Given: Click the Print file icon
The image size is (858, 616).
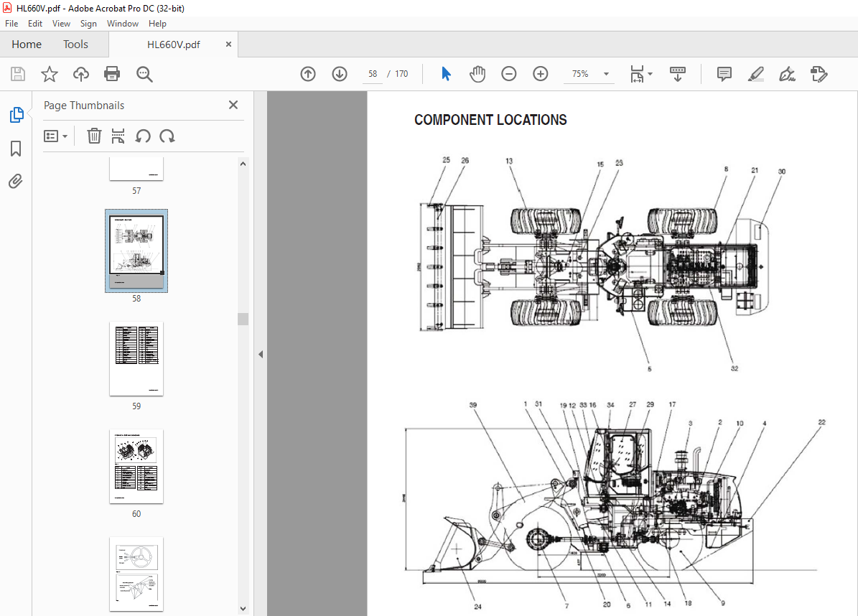Looking at the screenshot, I should 111,74.
